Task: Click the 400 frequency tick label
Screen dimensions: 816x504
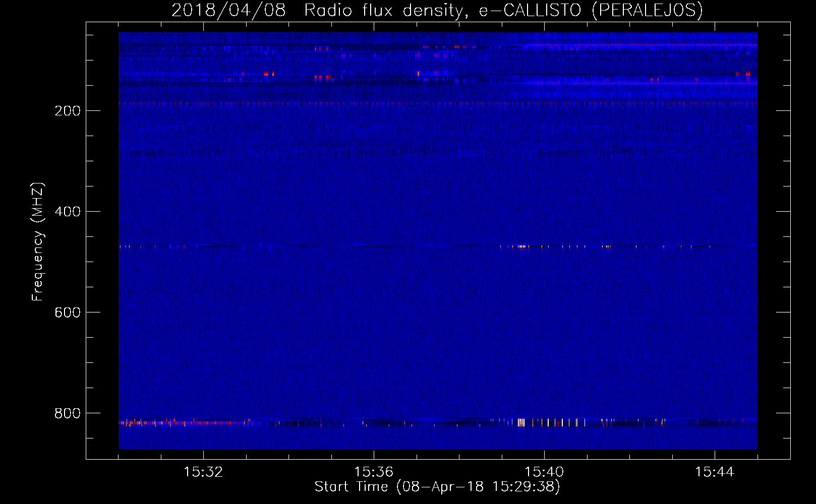Action: pos(68,212)
